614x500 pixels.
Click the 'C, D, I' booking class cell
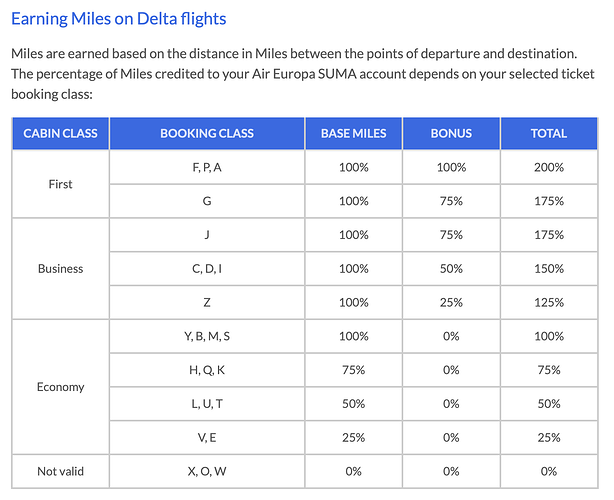[207, 268]
